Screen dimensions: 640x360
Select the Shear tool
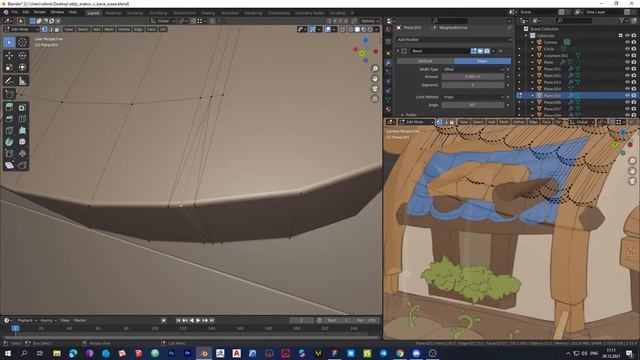pos(9,165)
